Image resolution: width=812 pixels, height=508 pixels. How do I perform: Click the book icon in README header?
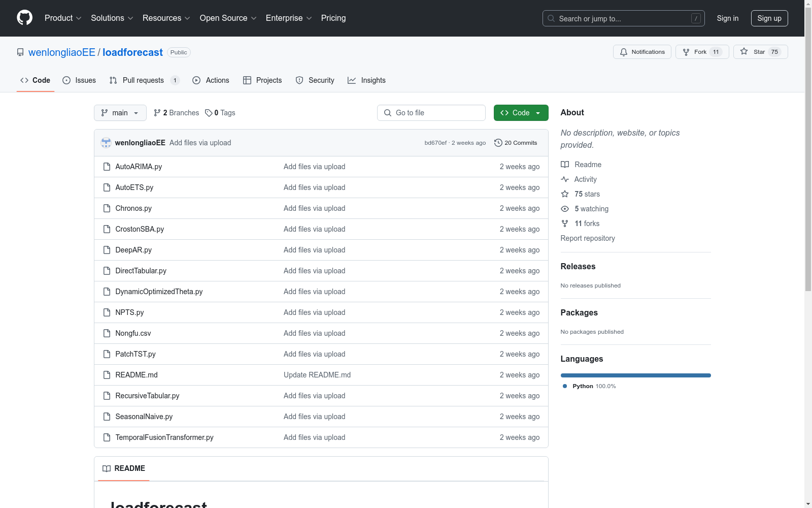(107, 468)
